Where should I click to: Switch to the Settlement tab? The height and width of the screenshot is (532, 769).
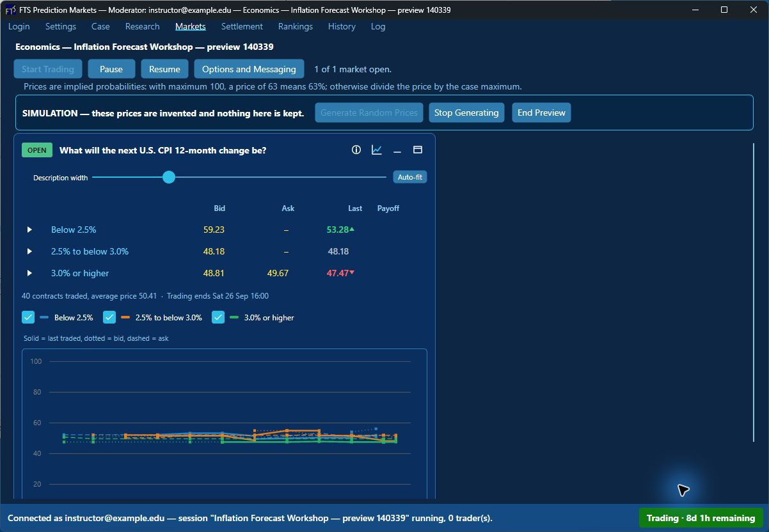click(242, 26)
